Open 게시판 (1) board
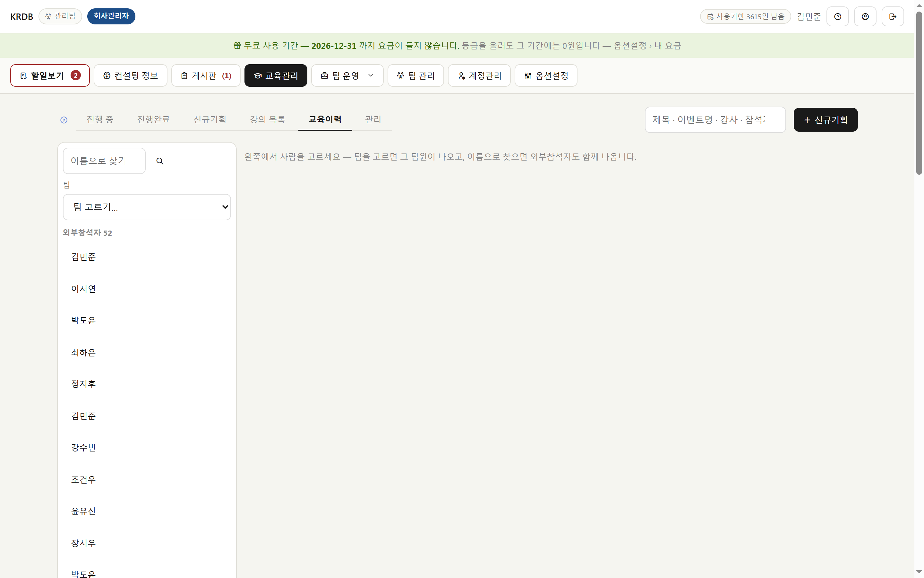This screenshot has width=924, height=578. (x=206, y=75)
